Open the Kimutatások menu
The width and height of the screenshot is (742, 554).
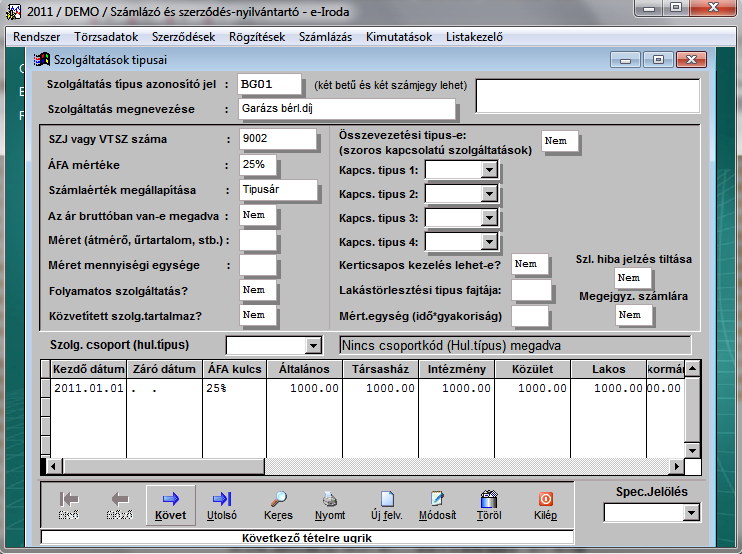coord(399,37)
